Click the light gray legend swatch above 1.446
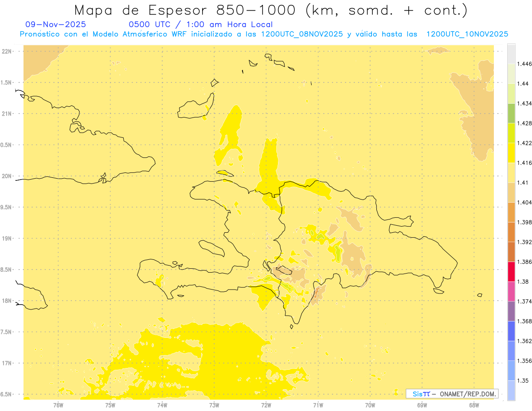 click(x=511, y=54)
